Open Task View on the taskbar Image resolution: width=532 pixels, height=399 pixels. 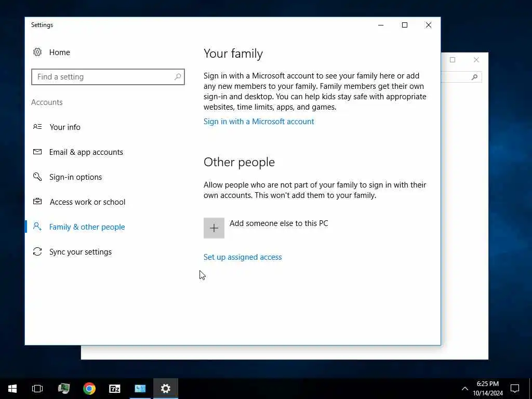point(37,389)
